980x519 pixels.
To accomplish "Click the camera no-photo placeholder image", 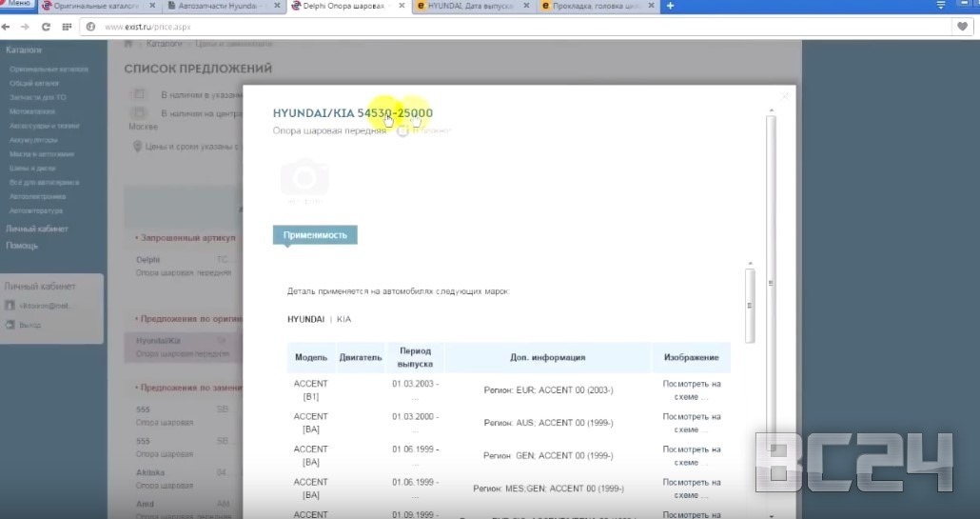I will pyautogui.click(x=304, y=180).
